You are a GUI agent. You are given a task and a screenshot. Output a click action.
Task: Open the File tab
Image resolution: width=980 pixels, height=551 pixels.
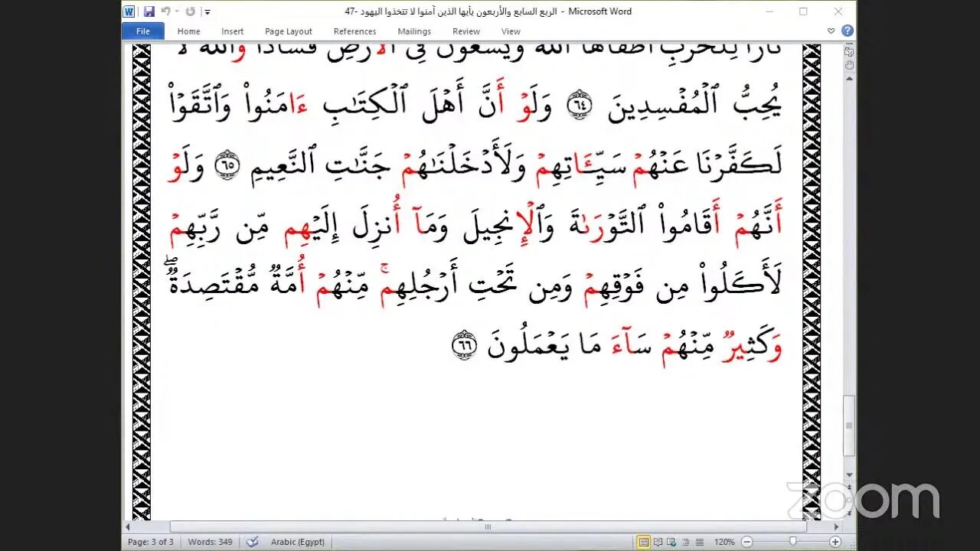coord(143,31)
